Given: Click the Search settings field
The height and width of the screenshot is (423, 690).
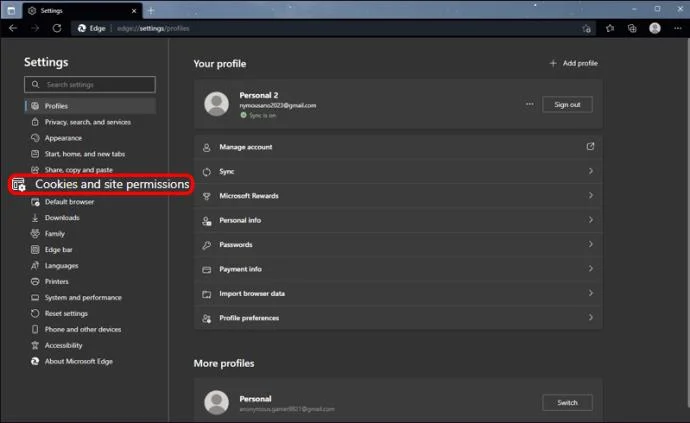Looking at the screenshot, I should point(90,85).
